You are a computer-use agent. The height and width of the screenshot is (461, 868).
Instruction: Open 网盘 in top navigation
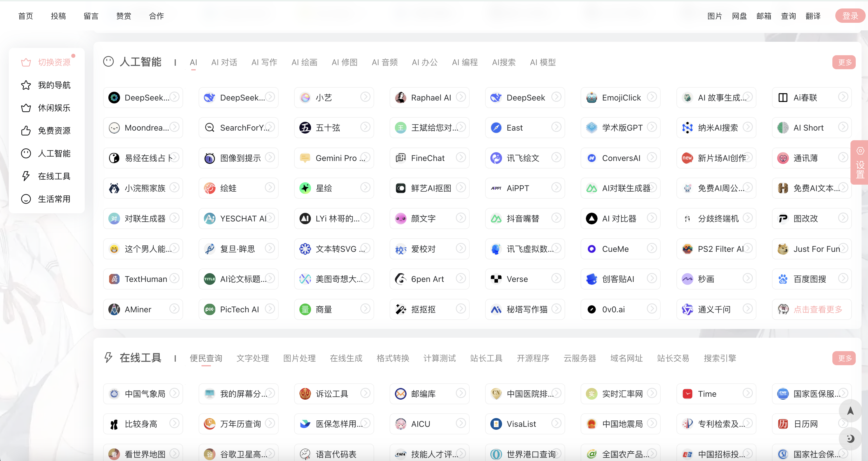point(739,16)
